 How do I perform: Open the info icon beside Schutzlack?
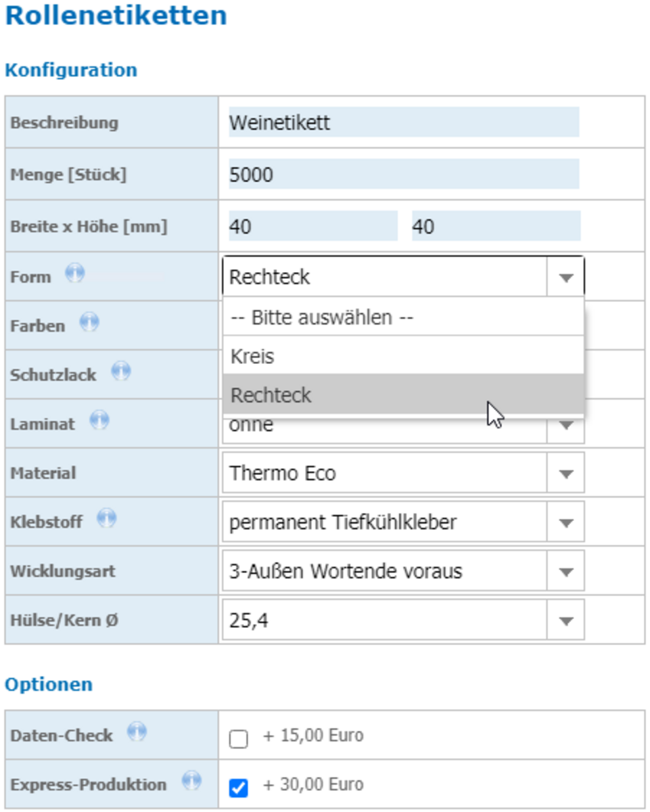121,371
